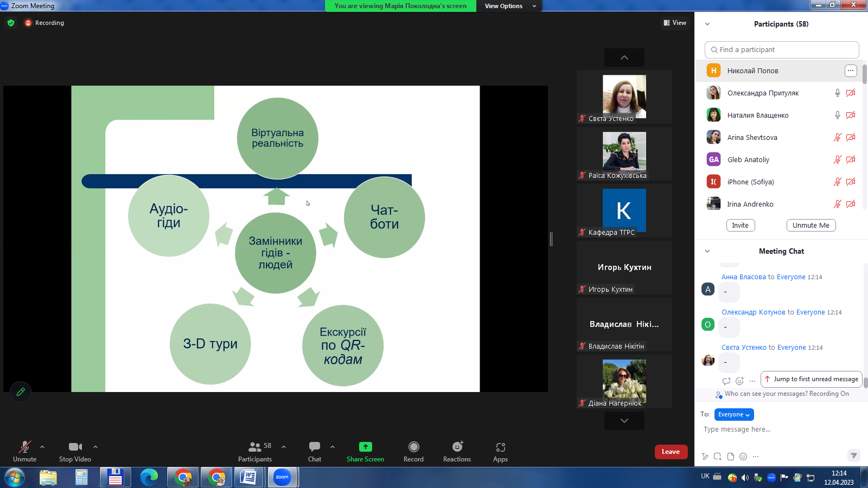
Task: Click microphone icon beside Олександра Притуляк
Action: click(837, 93)
